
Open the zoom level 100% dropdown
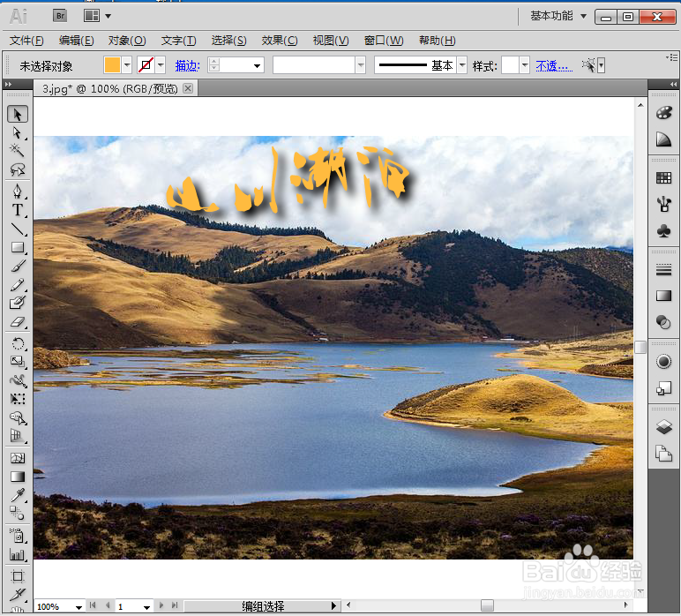[79, 607]
